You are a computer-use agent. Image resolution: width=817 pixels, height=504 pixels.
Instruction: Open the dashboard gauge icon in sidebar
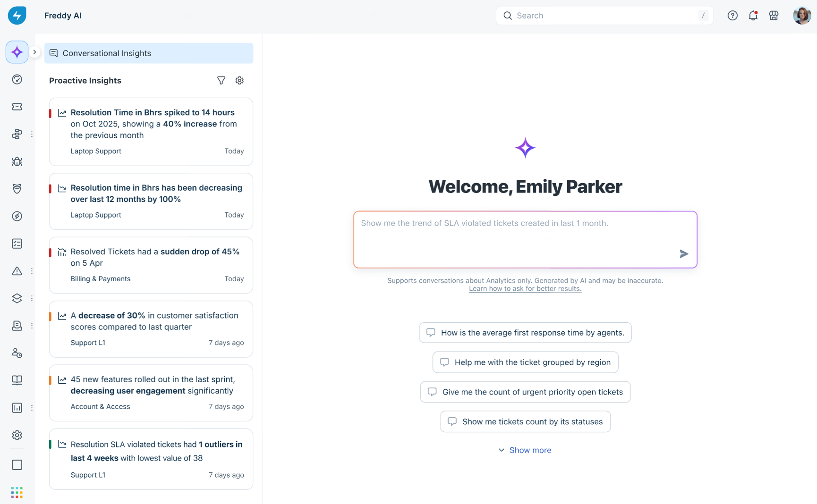17,79
